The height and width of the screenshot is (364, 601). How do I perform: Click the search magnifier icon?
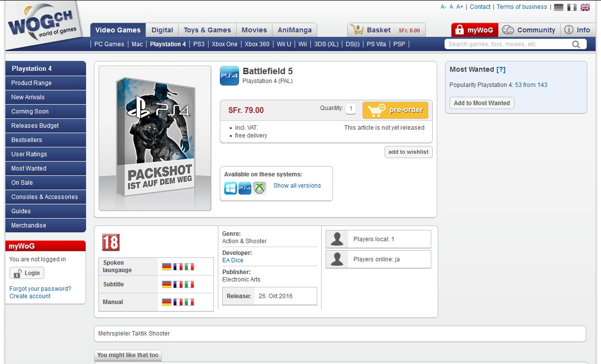click(x=576, y=44)
